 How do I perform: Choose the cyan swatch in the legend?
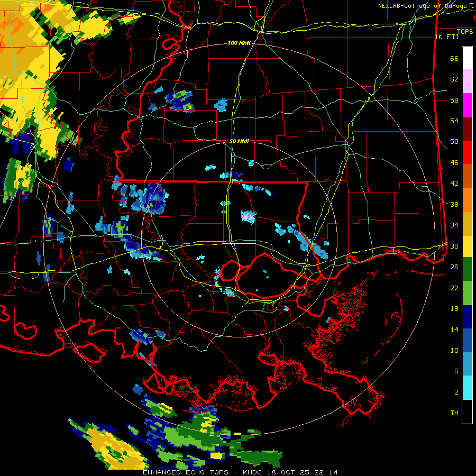tap(467, 388)
